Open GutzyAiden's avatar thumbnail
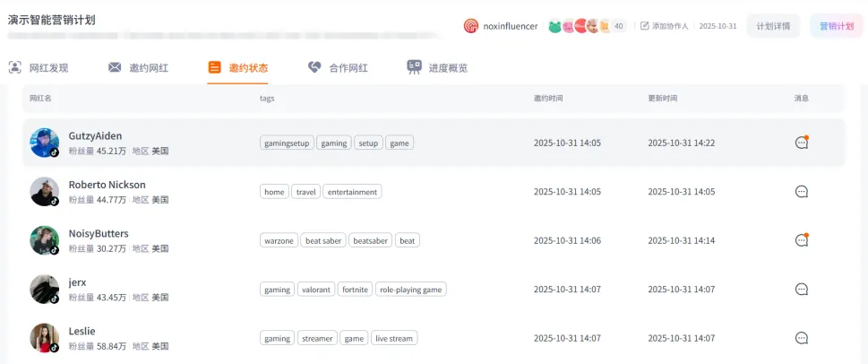 point(44,143)
